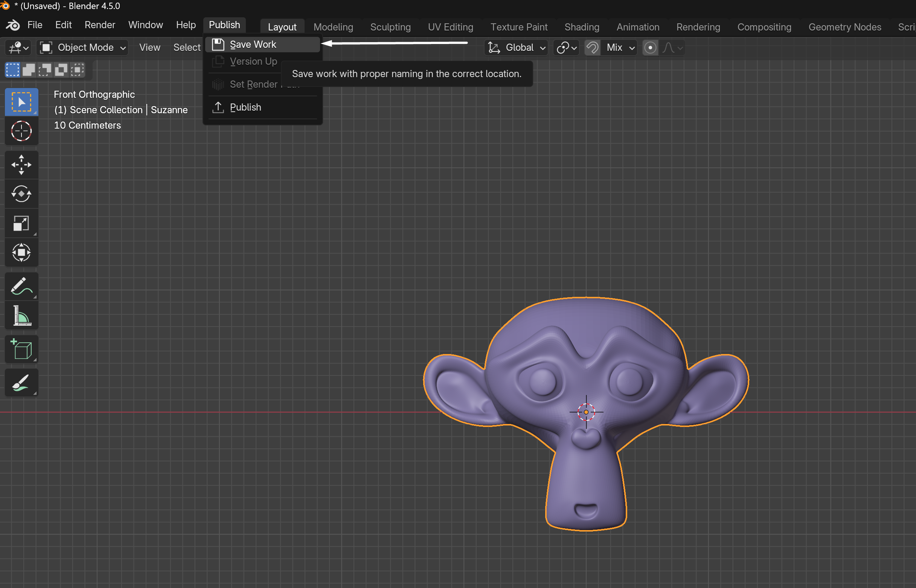Select the Scale tool
The width and height of the screenshot is (916, 588).
[x=21, y=223]
